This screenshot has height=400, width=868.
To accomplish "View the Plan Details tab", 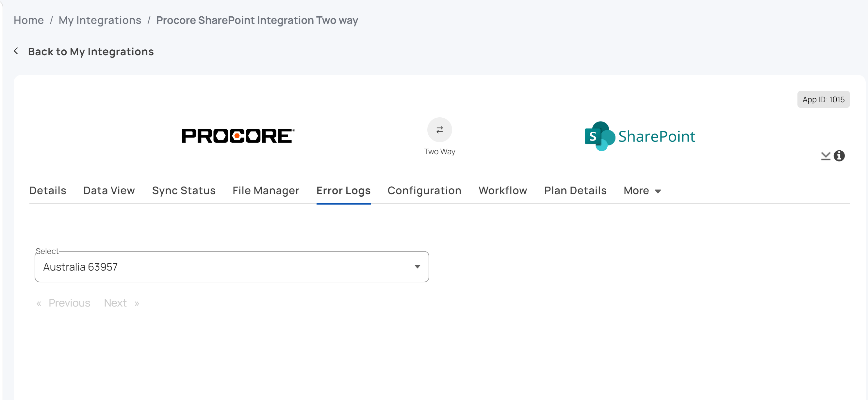I will [575, 191].
